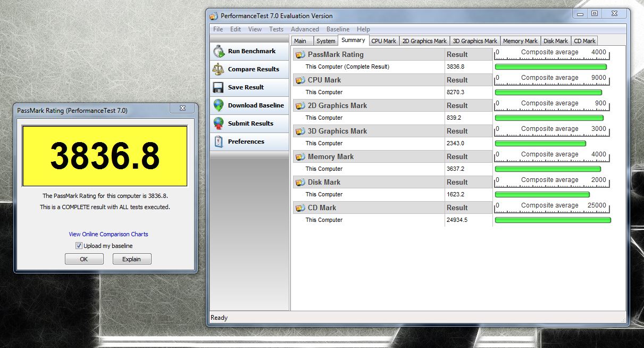The height and width of the screenshot is (348, 644).
Task: Click the Download Baseline globe icon
Action: tap(219, 105)
